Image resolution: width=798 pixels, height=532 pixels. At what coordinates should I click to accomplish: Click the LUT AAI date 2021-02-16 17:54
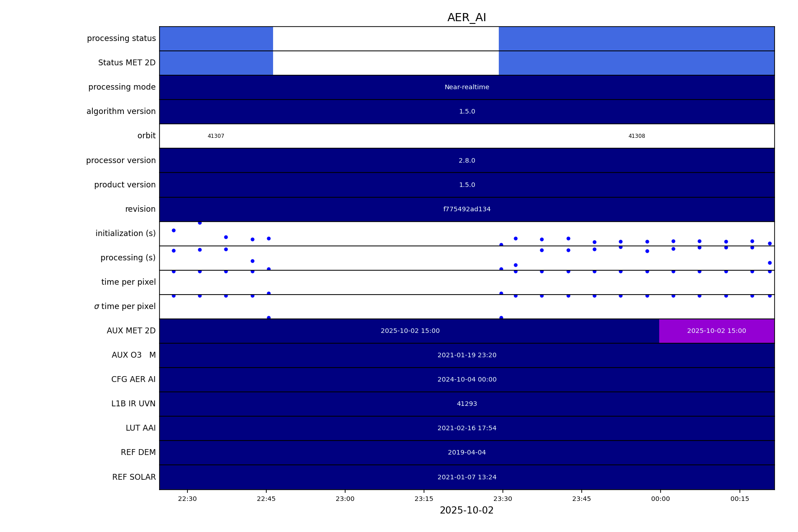click(466, 428)
